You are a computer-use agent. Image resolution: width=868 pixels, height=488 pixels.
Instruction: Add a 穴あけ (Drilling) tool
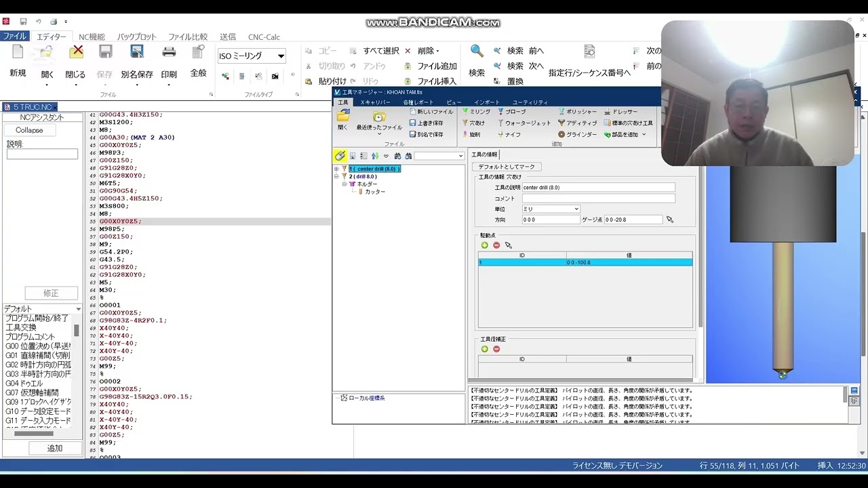click(x=473, y=123)
